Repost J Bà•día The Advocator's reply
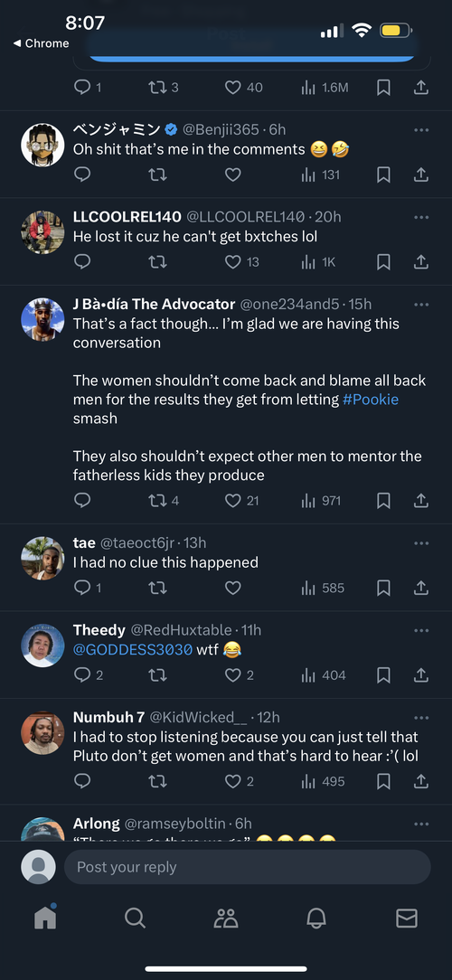Viewport: 452px width, 980px height. click(157, 500)
